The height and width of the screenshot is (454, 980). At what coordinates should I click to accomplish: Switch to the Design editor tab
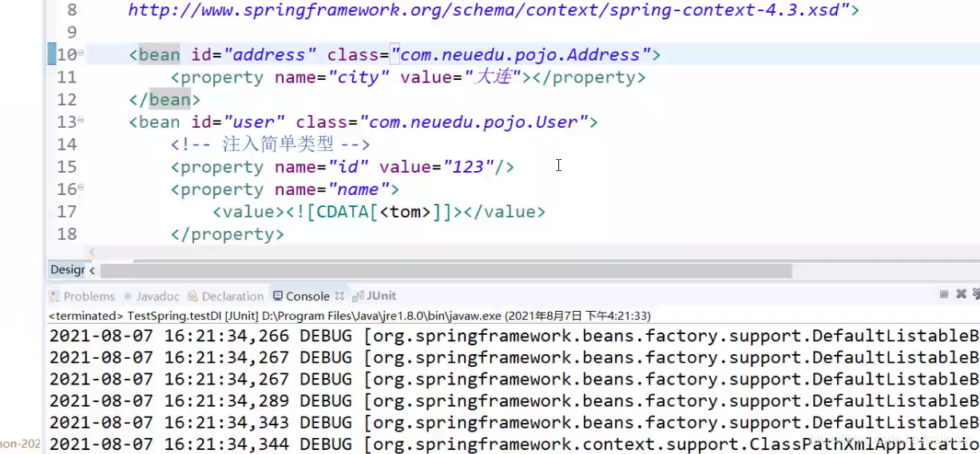[67, 269]
